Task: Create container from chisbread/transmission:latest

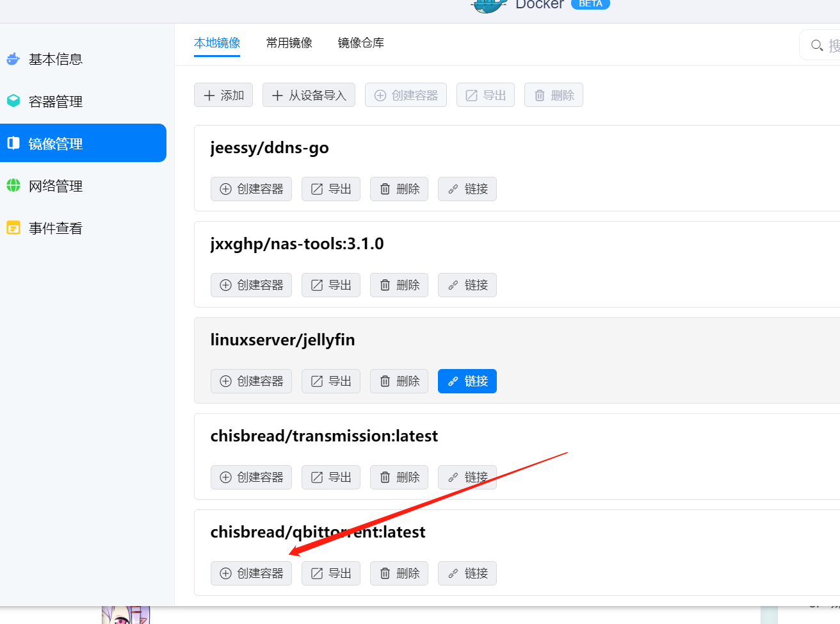Action: coord(251,477)
